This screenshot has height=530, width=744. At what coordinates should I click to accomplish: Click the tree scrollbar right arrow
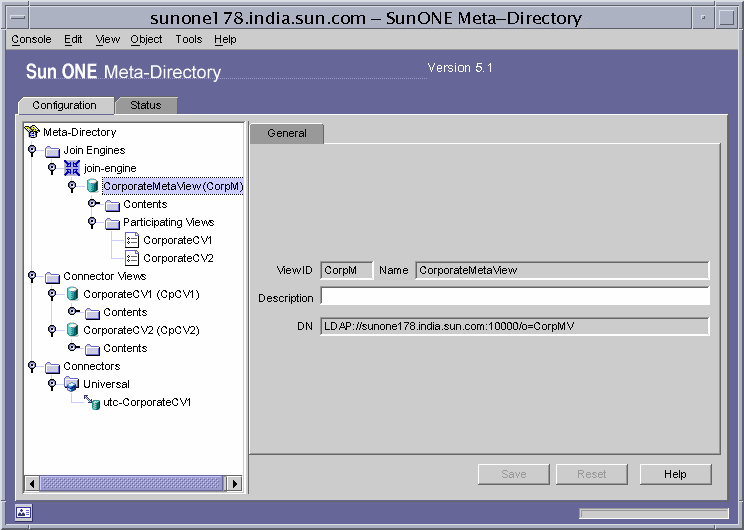234,484
